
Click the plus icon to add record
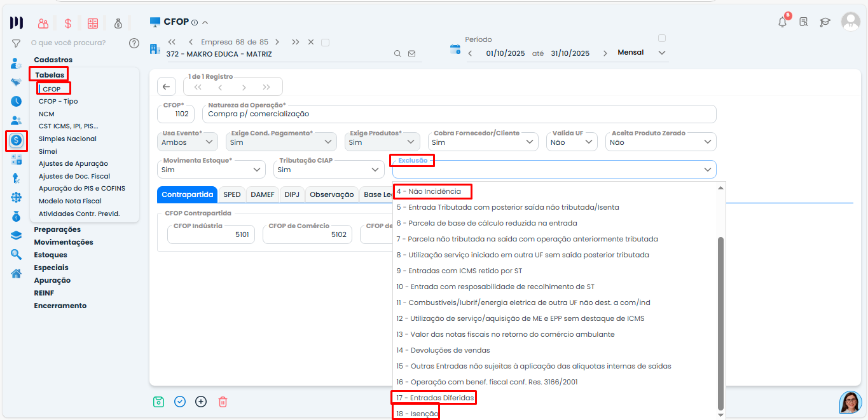[x=201, y=402]
